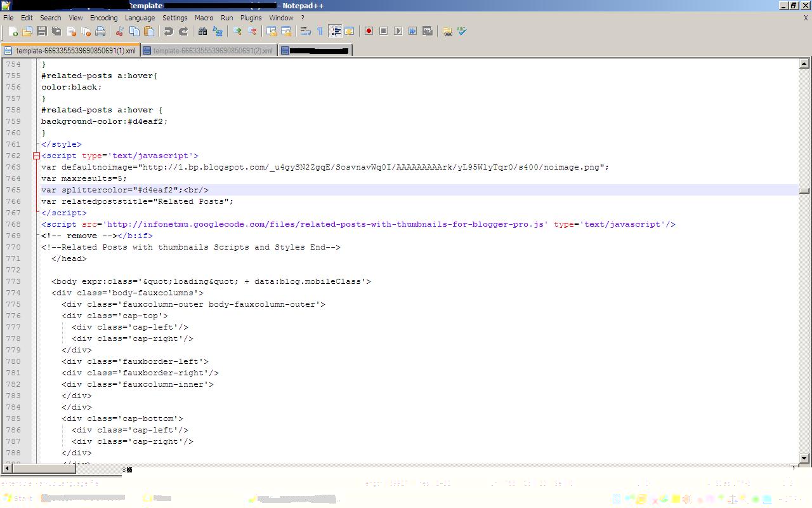812x508 pixels.
Task: Open the Settings menu
Action: click(x=174, y=18)
